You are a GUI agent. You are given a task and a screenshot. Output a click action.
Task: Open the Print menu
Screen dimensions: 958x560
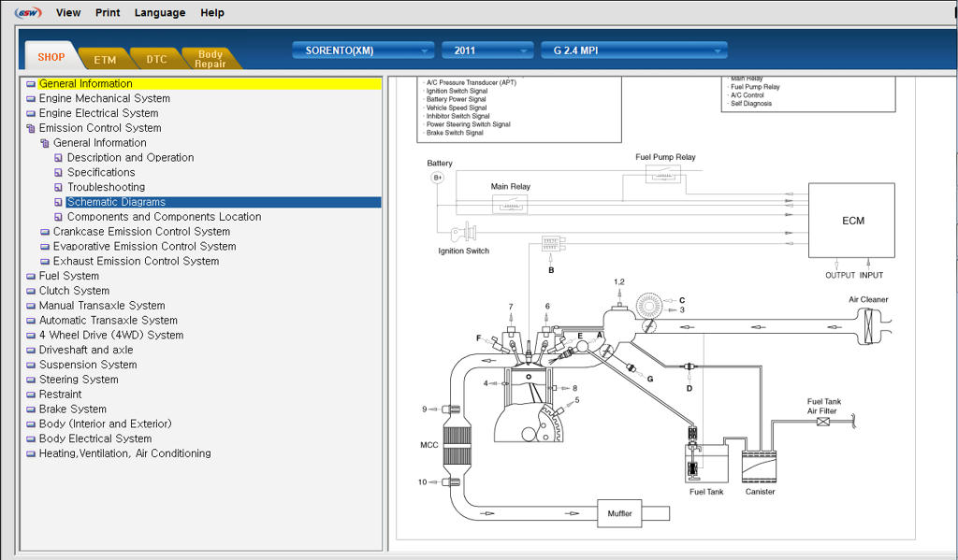coord(108,12)
